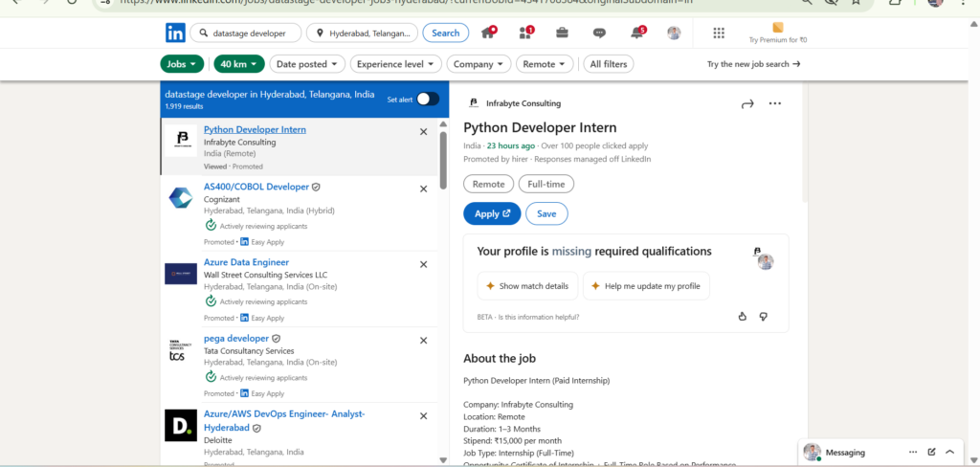
Task: Click the Cognizant company logo
Action: click(181, 197)
